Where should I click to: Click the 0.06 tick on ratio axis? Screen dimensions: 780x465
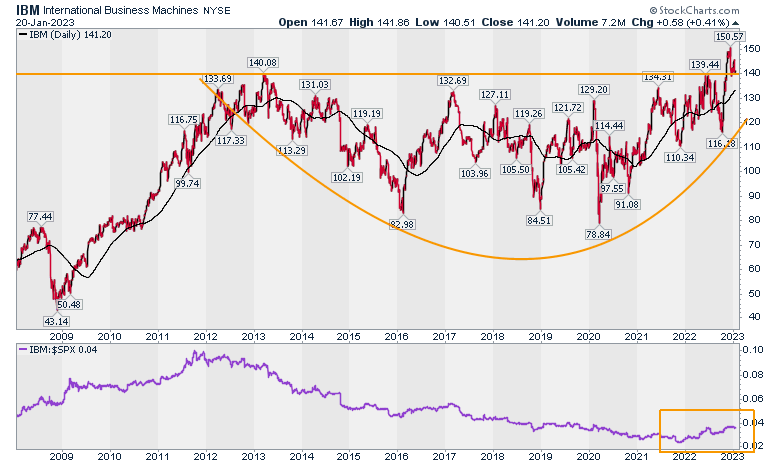pos(753,398)
